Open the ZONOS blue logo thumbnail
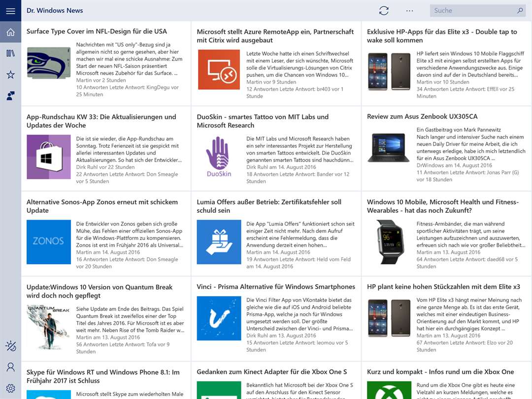The width and height of the screenshot is (532, 399). click(x=49, y=242)
